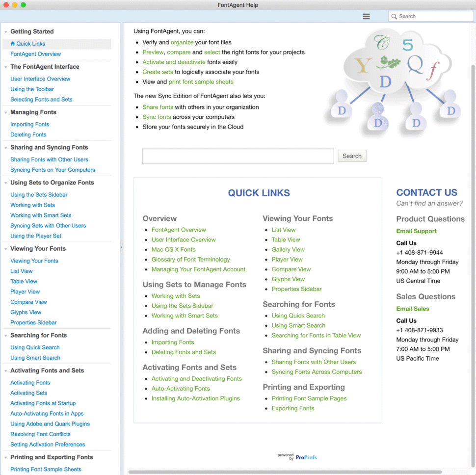Open Auto-Activating Fonts in Apps topic

pos(47,414)
